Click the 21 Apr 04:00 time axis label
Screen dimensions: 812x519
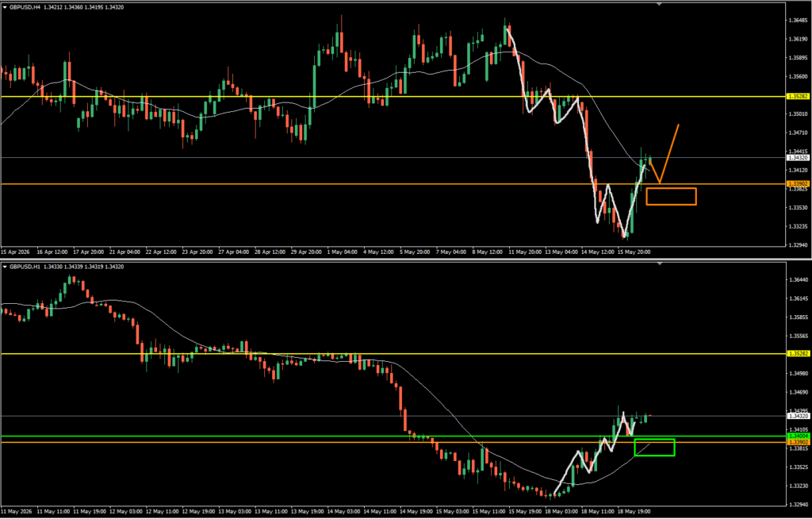point(124,252)
